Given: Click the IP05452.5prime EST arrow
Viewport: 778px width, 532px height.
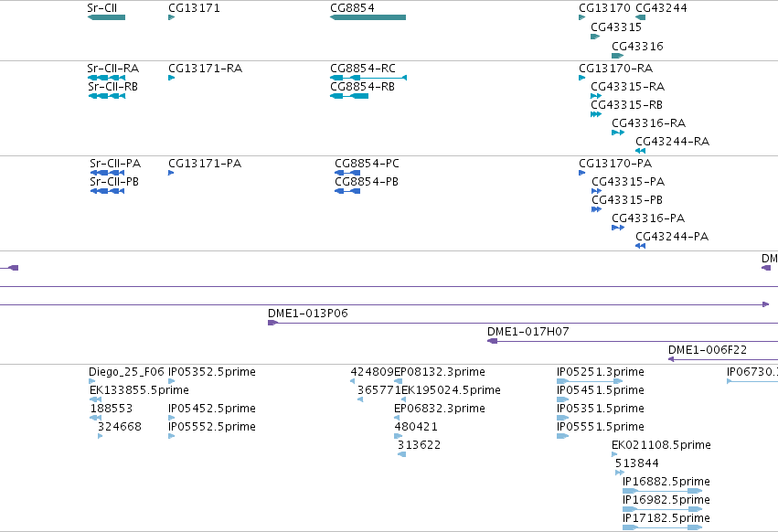Looking at the screenshot, I should point(171,418).
